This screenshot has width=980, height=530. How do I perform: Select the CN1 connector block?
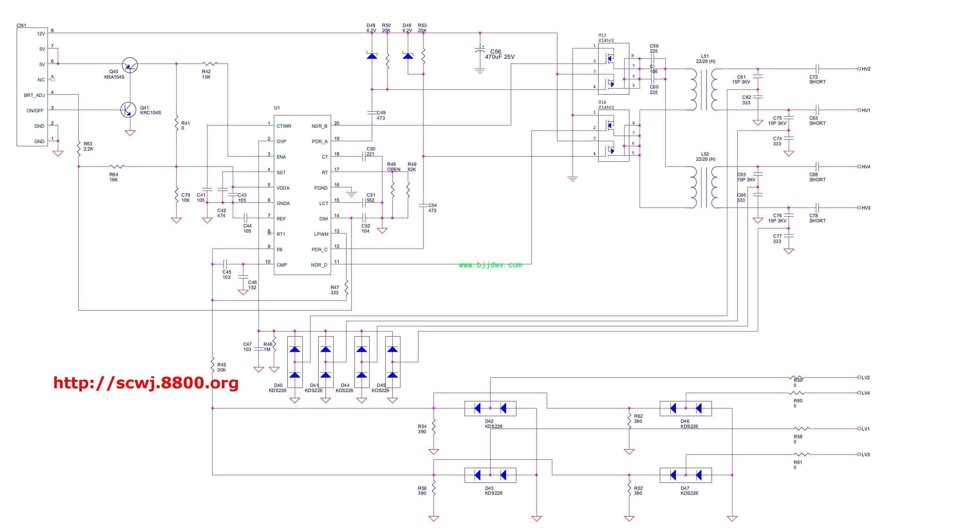click(x=32, y=87)
